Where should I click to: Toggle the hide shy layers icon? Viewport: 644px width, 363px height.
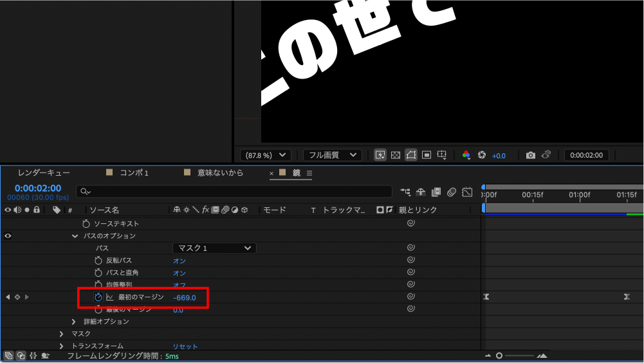click(421, 192)
